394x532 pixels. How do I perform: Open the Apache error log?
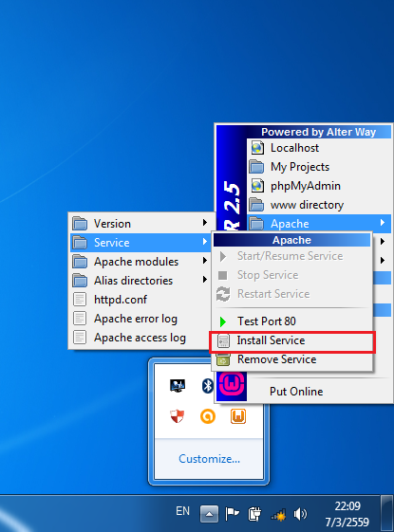click(x=140, y=319)
